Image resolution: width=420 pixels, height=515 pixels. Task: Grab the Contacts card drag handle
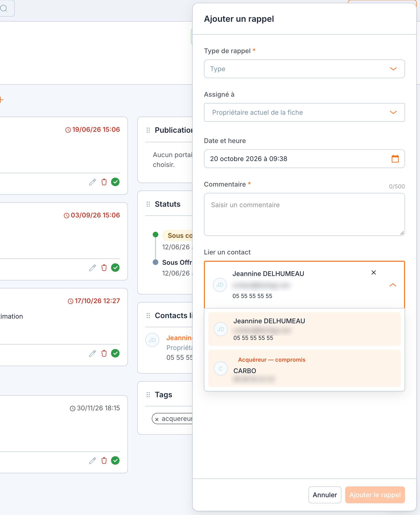[x=148, y=316]
